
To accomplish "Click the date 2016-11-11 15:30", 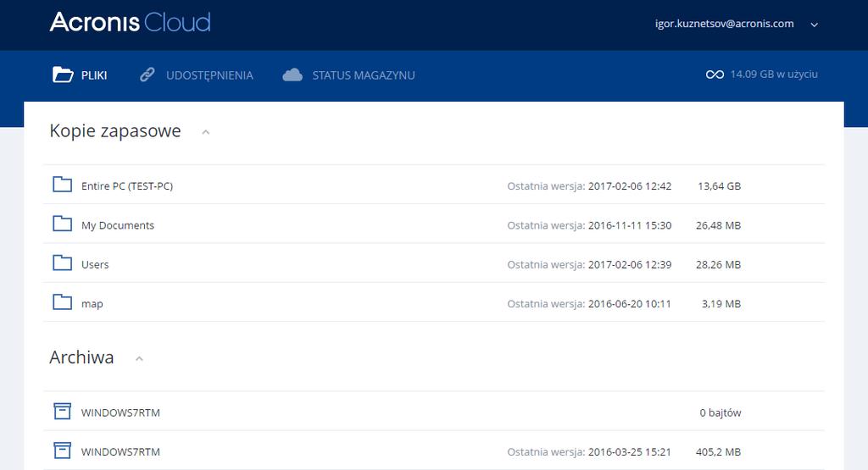I will pos(630,225).
